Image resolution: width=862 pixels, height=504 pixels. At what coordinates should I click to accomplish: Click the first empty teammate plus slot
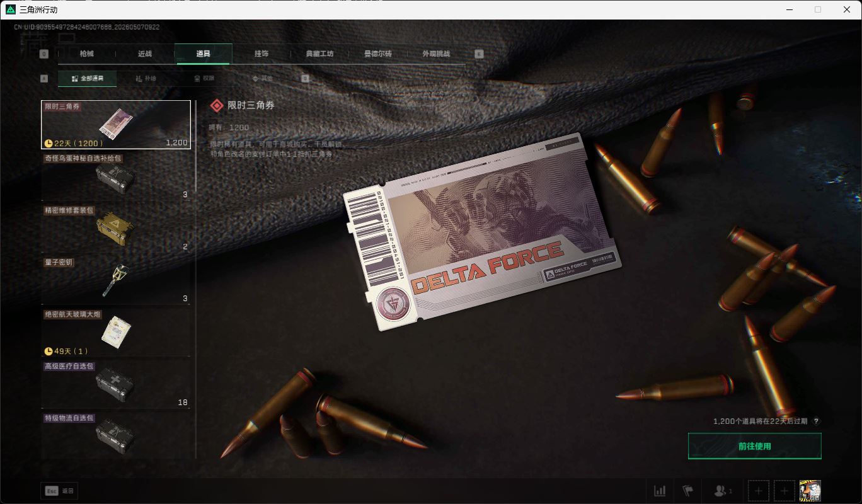coord(758,491)
